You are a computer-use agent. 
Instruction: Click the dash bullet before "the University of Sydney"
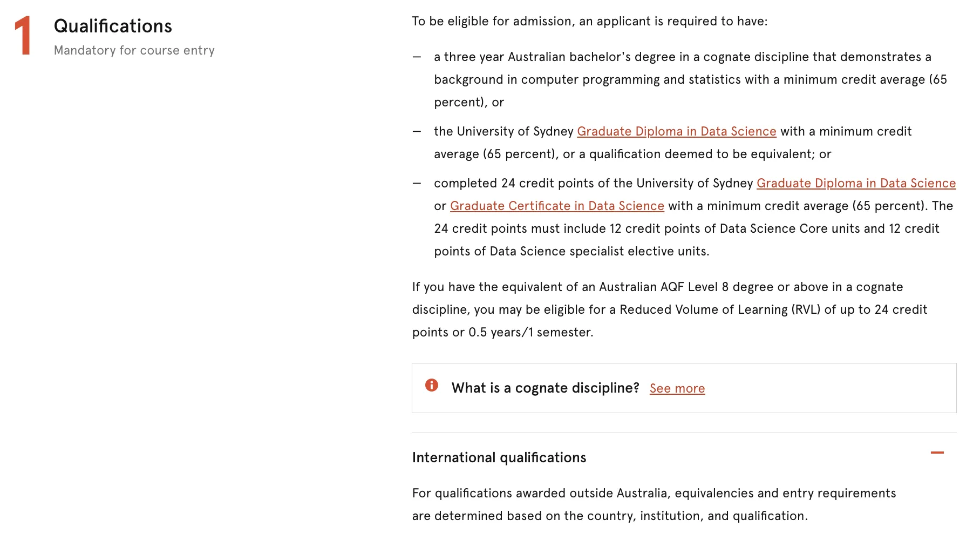[417, 131]
